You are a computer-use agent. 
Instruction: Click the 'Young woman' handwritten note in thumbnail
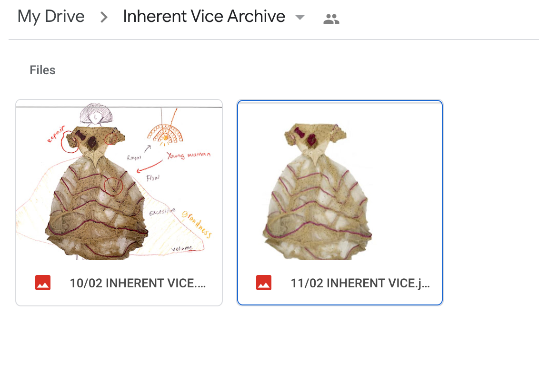(x=189, y=155)
